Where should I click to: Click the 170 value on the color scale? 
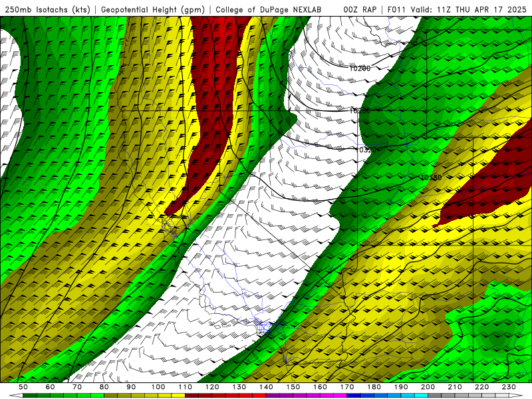coord(346,387)
